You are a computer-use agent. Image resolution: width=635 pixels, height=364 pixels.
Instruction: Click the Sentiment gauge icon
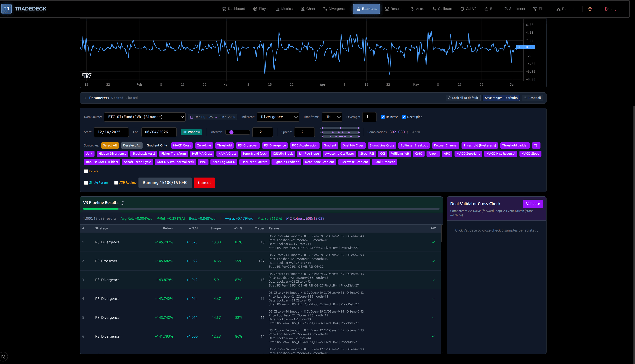[505, 9]
